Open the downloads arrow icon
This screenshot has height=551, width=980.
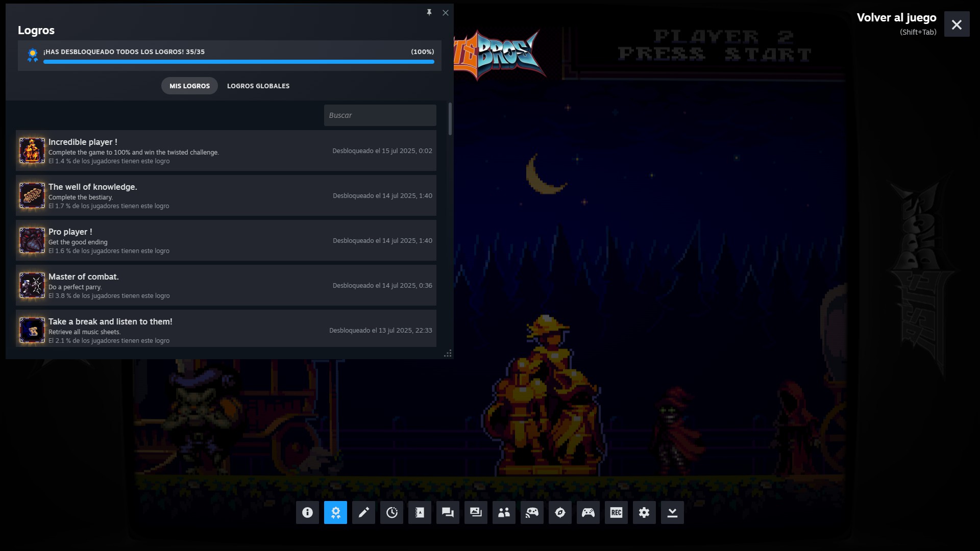pos(672,512)
